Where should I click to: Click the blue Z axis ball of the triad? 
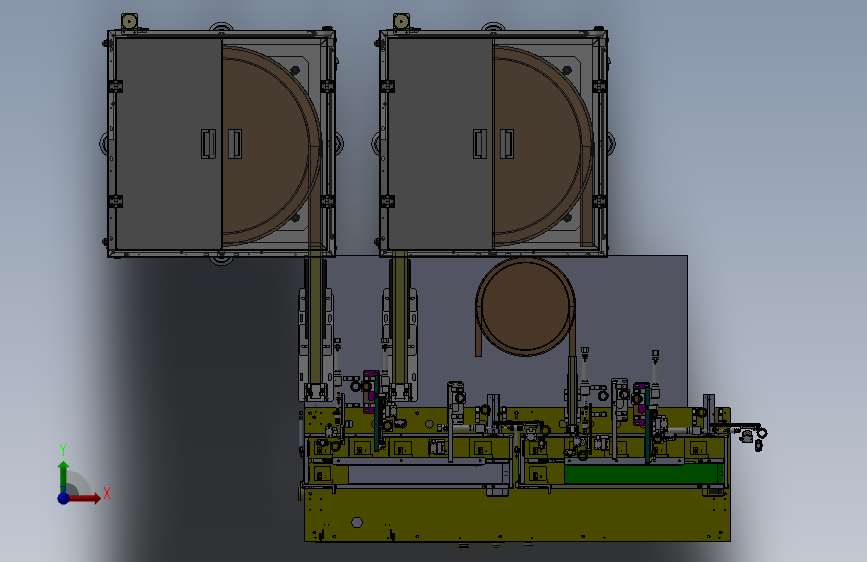(x=64, y=498)
